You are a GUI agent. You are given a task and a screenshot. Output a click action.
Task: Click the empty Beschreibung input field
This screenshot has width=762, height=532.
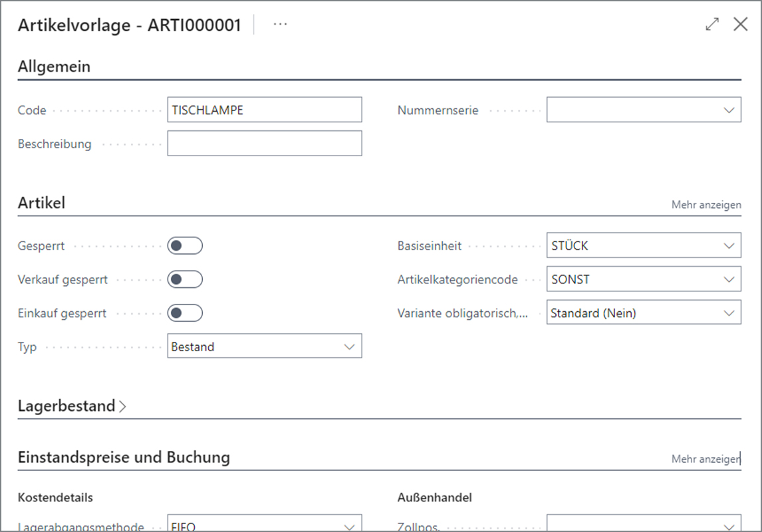coord(265,144)
